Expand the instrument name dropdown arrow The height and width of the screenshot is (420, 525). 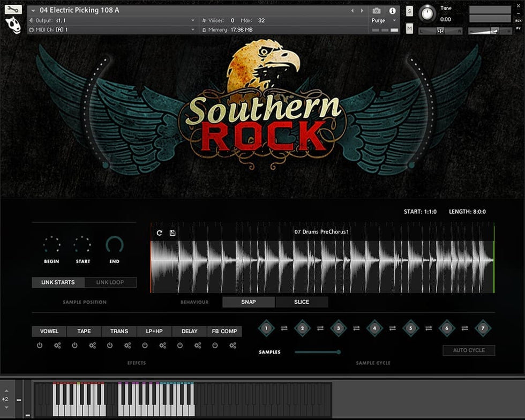pyautogui.click(x=34, y=11)
